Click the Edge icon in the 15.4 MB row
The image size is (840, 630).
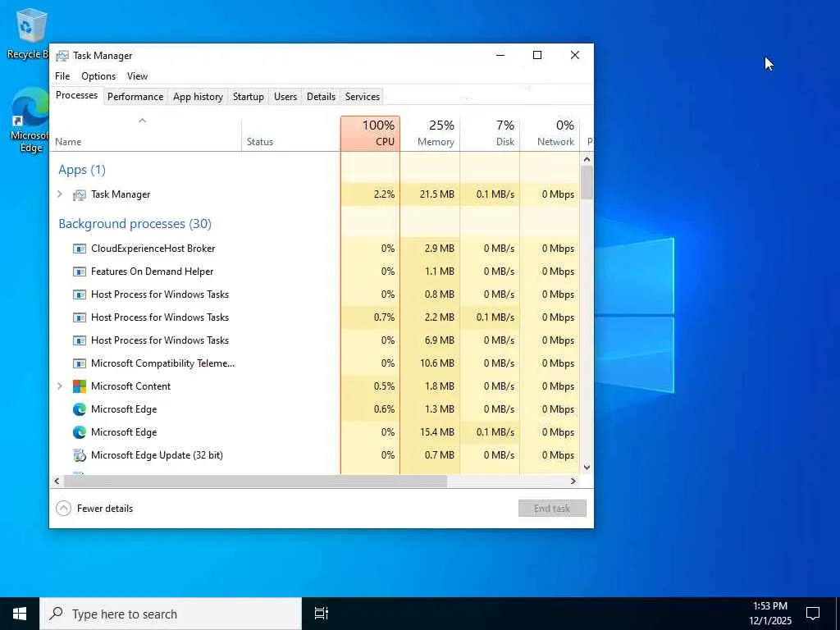click(80, 432)
